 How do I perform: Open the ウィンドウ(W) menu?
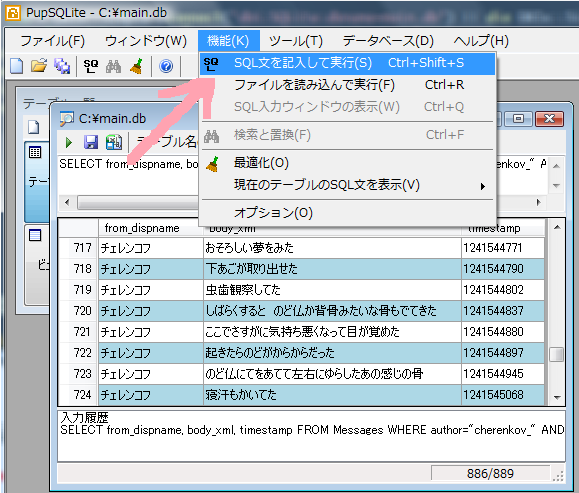pyautogui.click(x=146, y=41)
